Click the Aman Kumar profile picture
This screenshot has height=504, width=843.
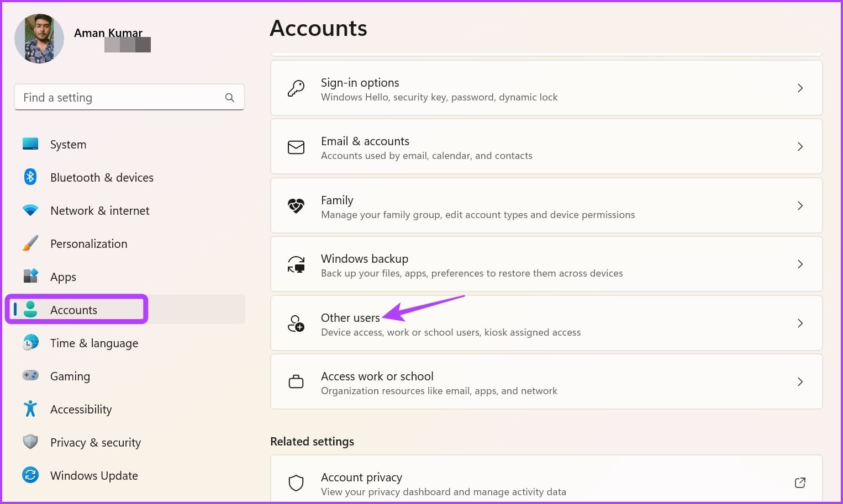[x=39, y=39]
